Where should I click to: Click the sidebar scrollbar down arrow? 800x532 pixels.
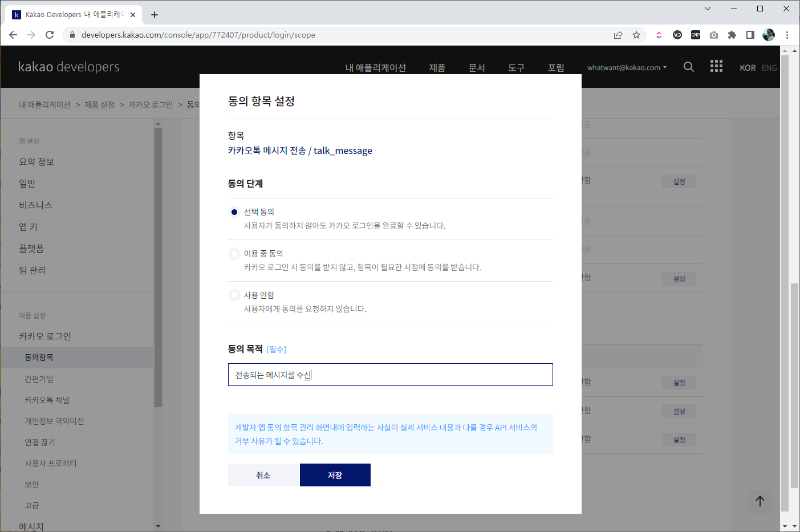[x=158, y=526]
